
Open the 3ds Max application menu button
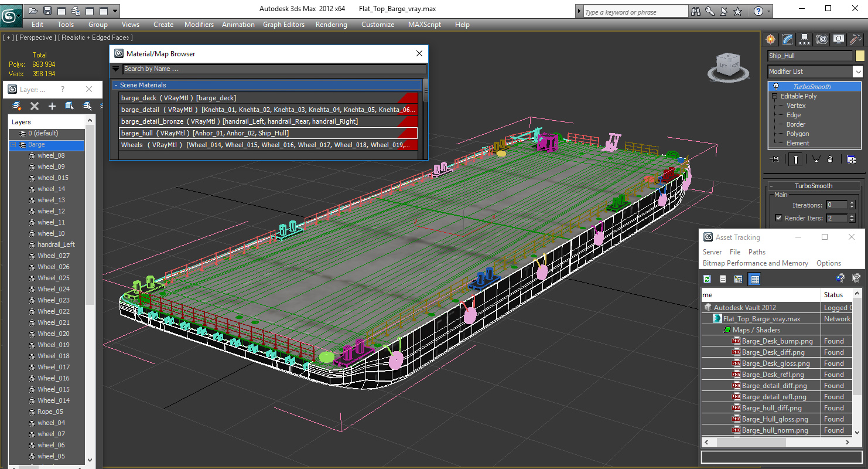(11, 15)
